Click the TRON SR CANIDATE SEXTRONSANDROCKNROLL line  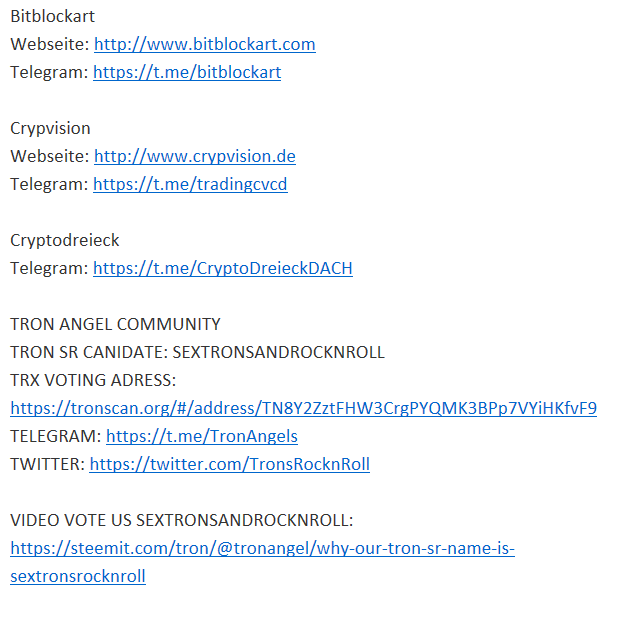[x=198, y=352]
